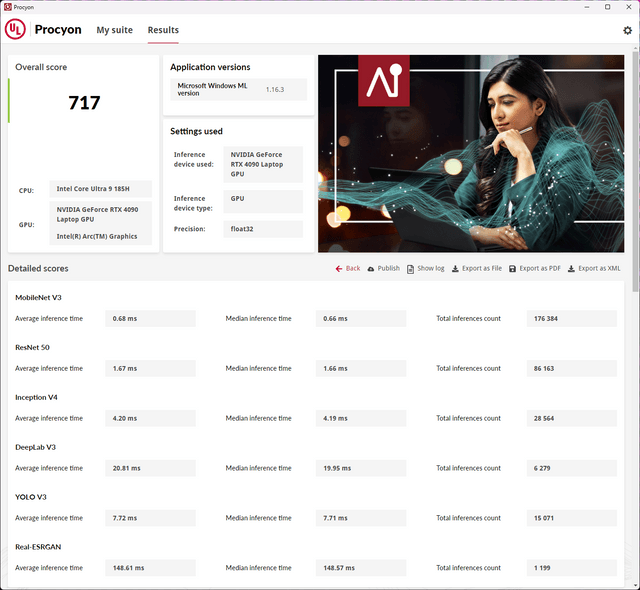
Task: Click the Export as File download icon
Action: pyautogui.click(x=455, y=268)
